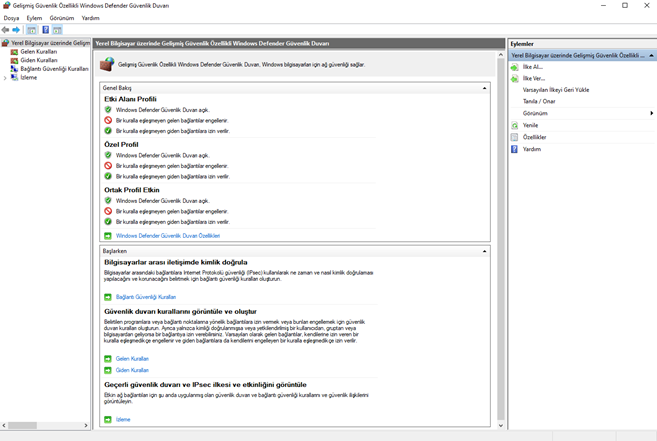This screenshot has width=657, height=441.
Task: Click Yenile action text
Action: (x=530, y=125)
